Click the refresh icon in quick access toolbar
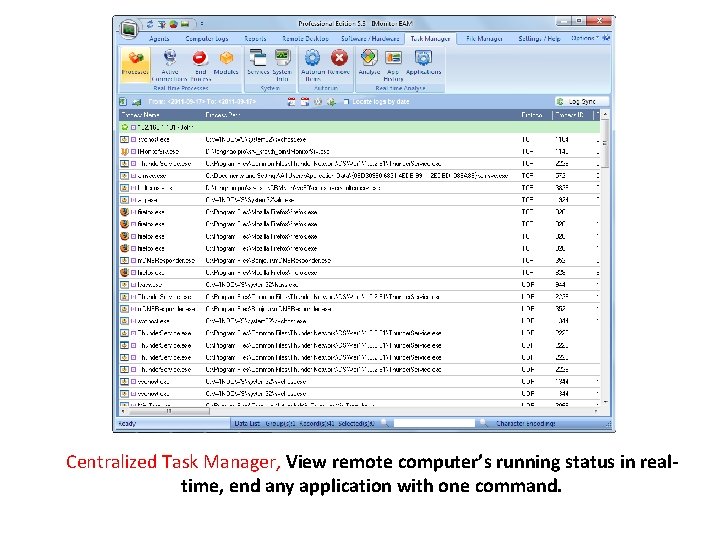This screenshot has height=540, width=720. point(150,24)
